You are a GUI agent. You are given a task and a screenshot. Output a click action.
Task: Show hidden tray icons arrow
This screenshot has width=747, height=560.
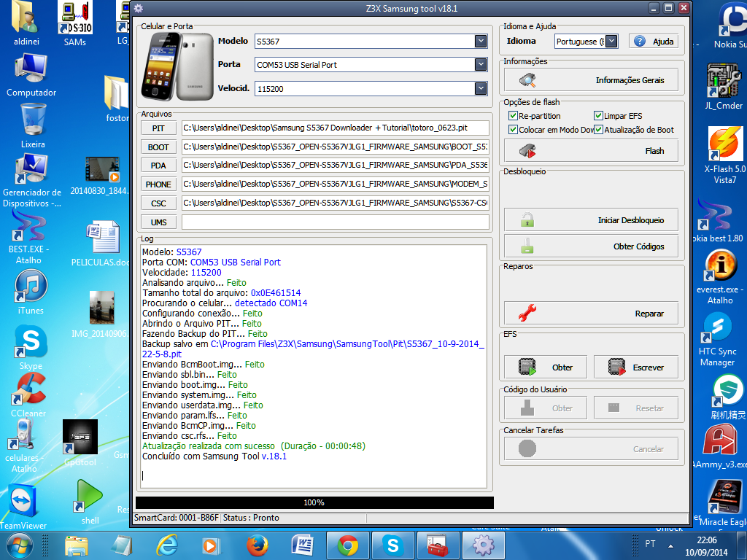coord(671,545)
